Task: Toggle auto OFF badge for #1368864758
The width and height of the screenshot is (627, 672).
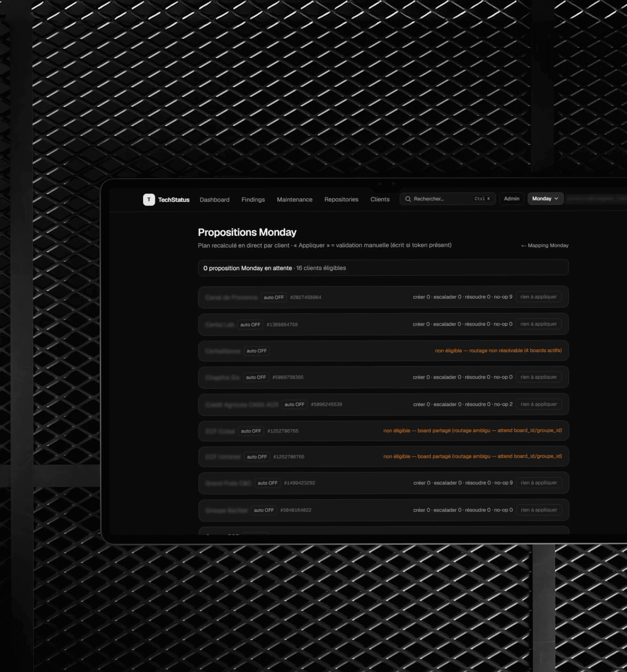Action: click(250, 325)
